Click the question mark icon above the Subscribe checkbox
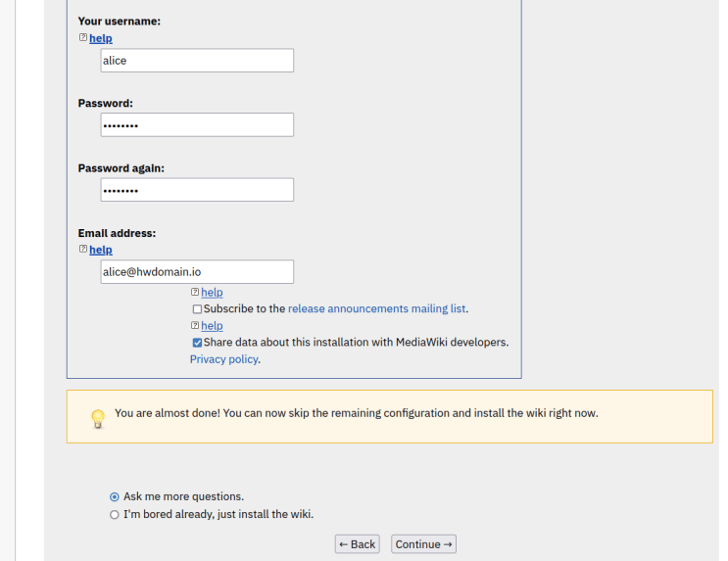This screenshot has height=561, width=728. [195, 292]
